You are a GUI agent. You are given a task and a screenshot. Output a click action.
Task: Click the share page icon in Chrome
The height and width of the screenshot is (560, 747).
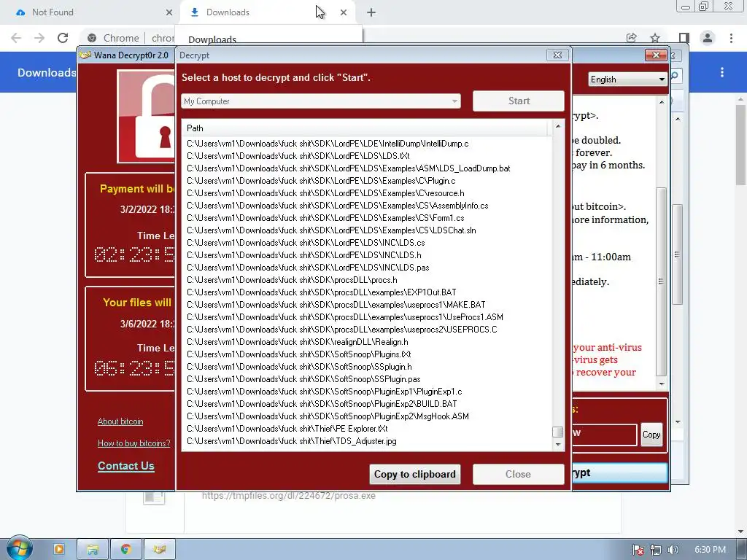point(631,38)
